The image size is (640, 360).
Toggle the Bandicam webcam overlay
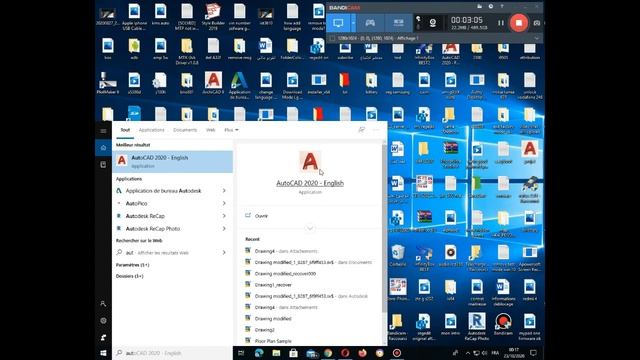click(433, 23)
